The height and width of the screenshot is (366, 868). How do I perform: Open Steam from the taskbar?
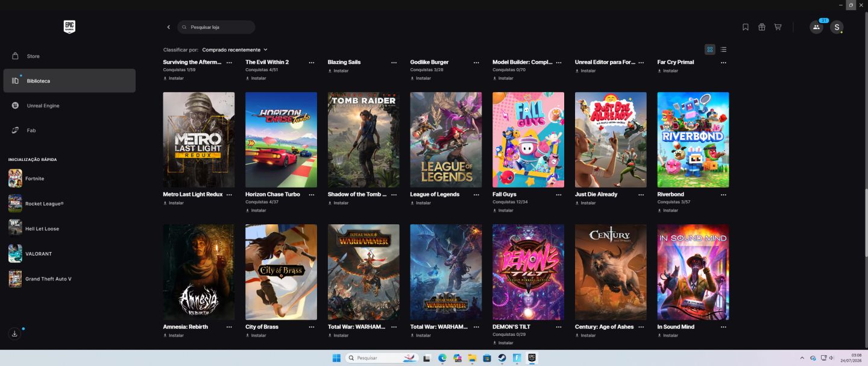click(502, 358)
